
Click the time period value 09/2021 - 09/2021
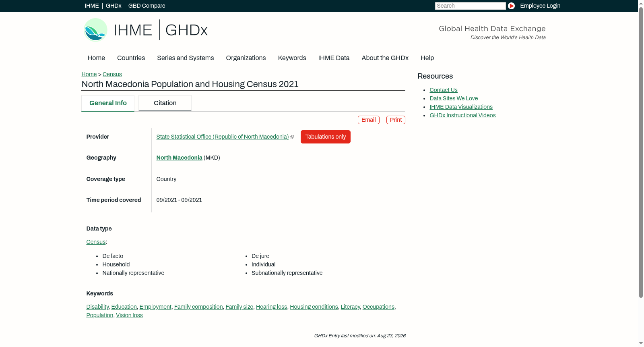click(x=179, y=200)
